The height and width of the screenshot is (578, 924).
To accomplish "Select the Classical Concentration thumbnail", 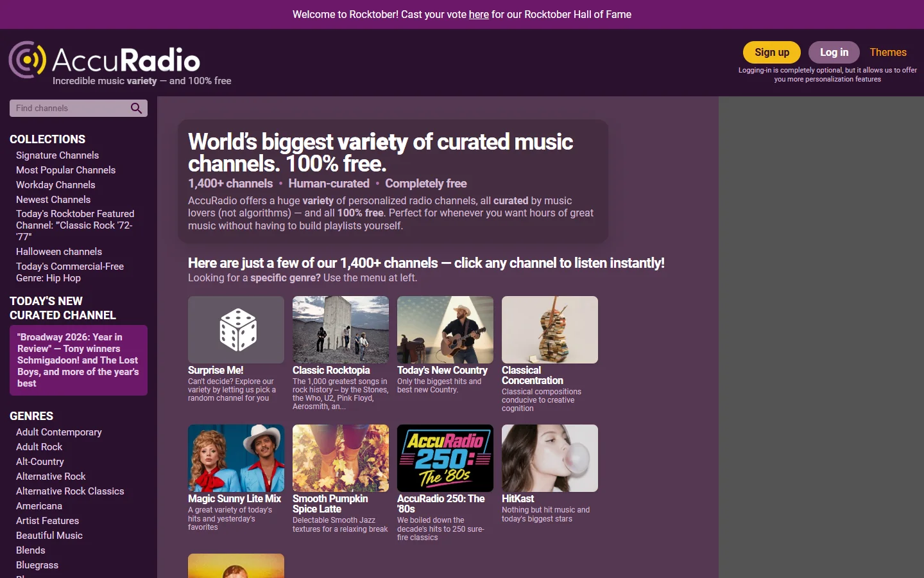I will pyautogui.click(x=550, y=329).
